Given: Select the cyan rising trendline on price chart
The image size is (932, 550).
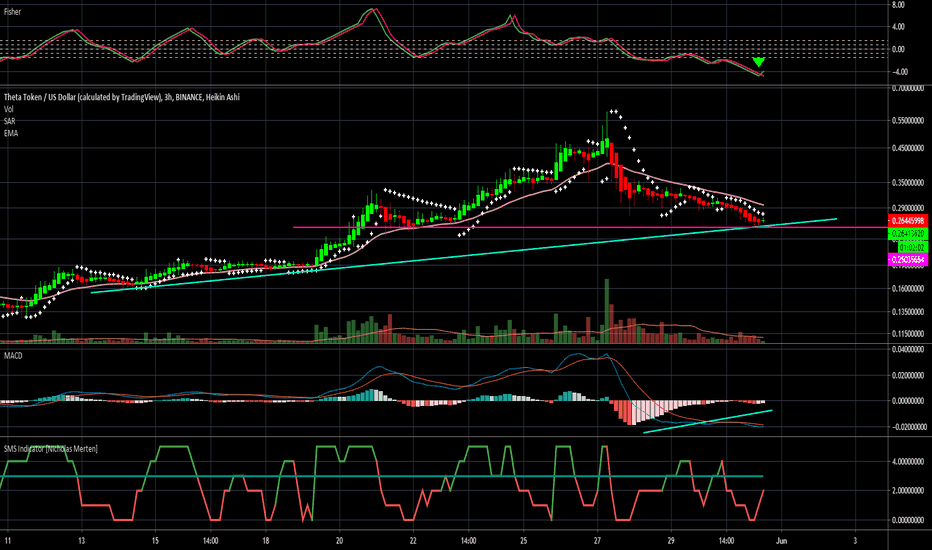Looking at the screenshot, I should [464, 255].
